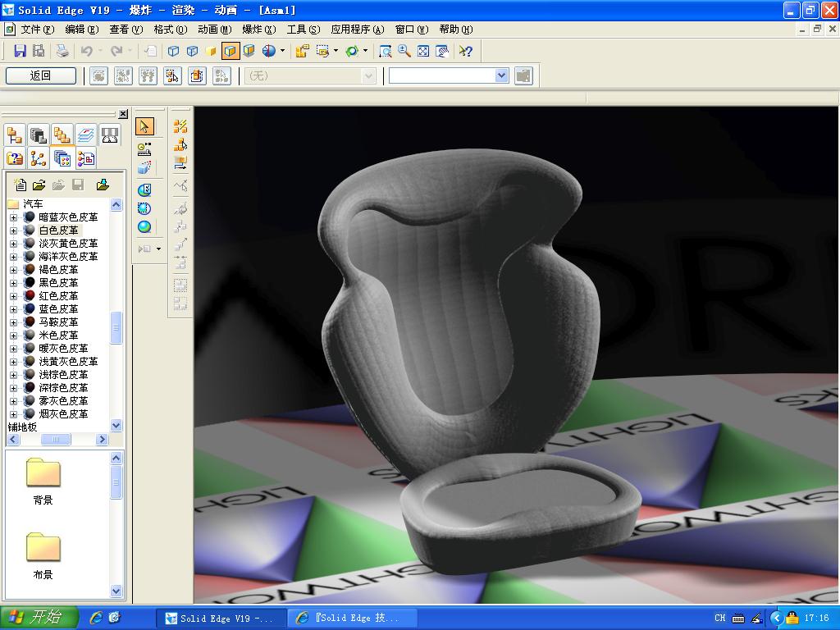Click the Fit view icon
The height and width of the screenshot is (630, 840).
[x=423, y=51]
